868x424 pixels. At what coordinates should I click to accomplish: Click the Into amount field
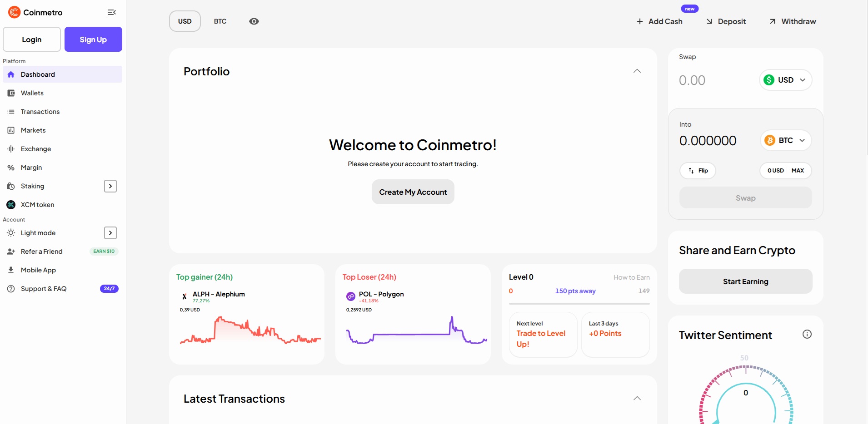(716, 141)
